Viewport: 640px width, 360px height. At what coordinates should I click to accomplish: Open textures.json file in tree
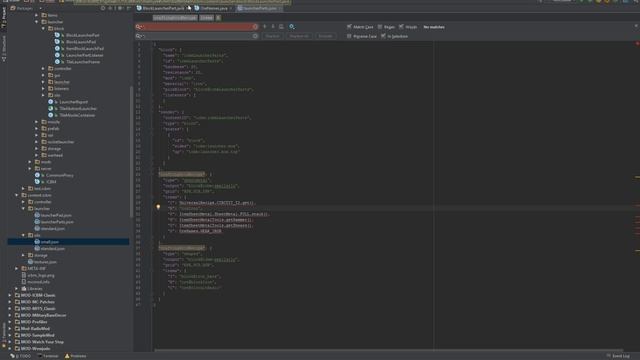pos(45,262)
